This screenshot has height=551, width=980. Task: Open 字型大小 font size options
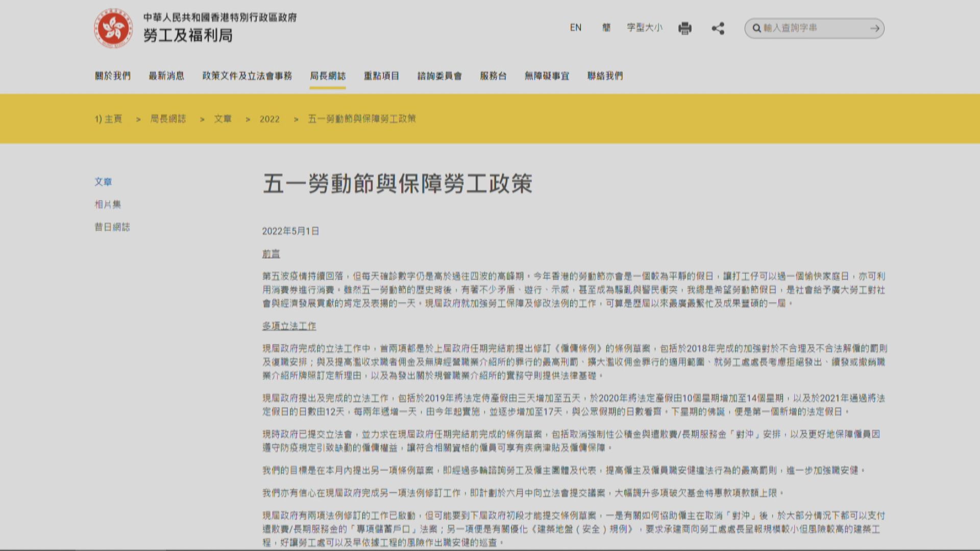pos(644,28)
